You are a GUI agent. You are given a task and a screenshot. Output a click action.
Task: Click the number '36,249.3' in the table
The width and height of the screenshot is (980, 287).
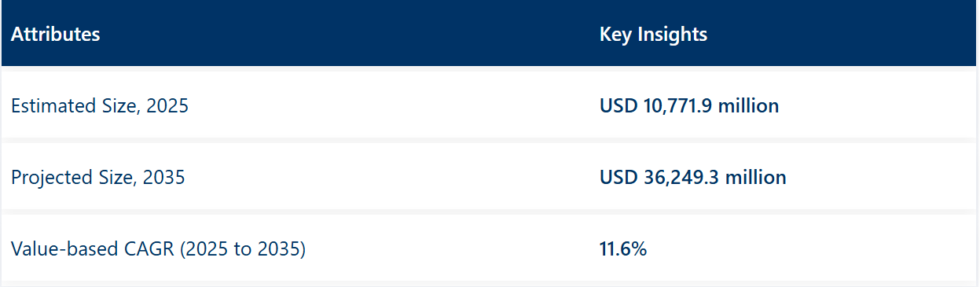[x=680, y=178]
